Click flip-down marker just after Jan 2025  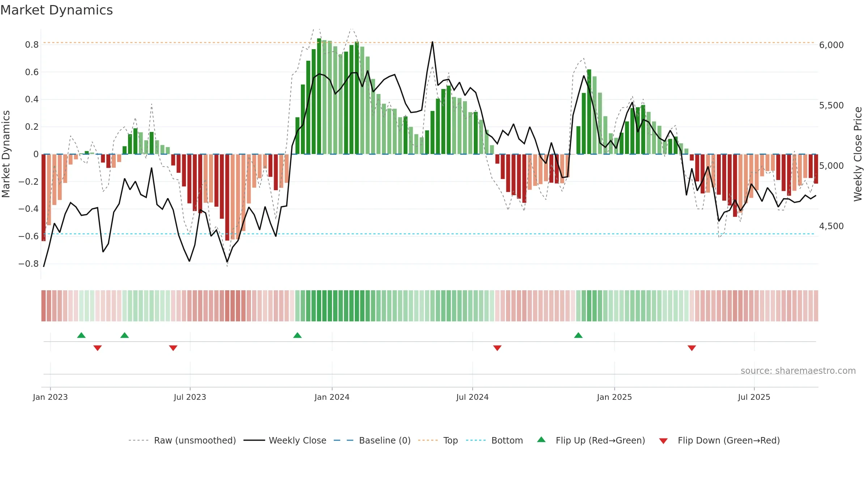692,348
